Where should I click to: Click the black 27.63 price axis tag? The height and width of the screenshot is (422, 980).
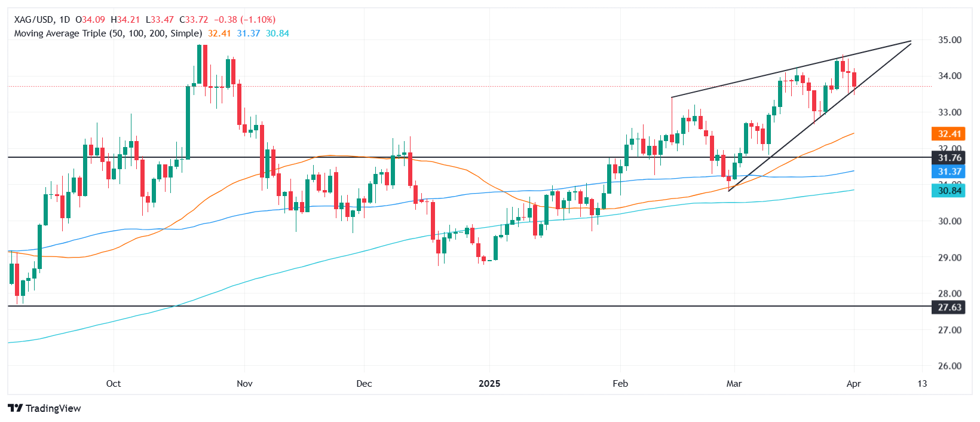click(949, 307)
